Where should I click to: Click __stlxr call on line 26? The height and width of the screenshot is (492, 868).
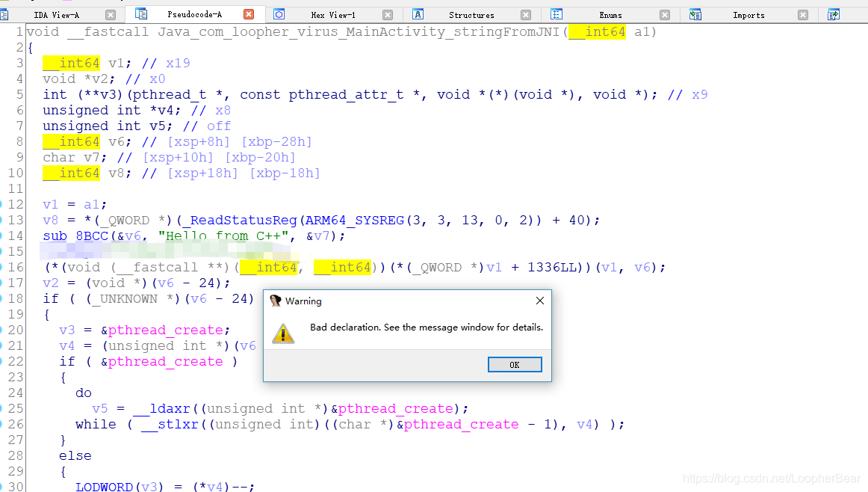point(170,425)
